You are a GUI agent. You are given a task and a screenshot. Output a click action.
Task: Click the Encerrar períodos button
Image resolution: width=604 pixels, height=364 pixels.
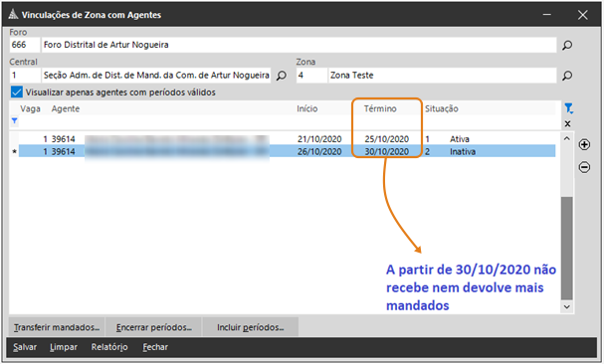point(153,327)
